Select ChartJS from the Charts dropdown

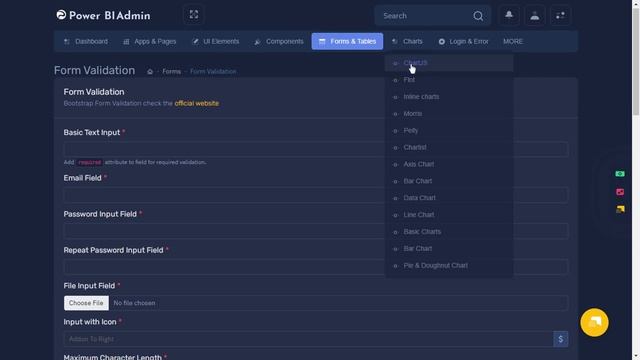pos(449,63)
